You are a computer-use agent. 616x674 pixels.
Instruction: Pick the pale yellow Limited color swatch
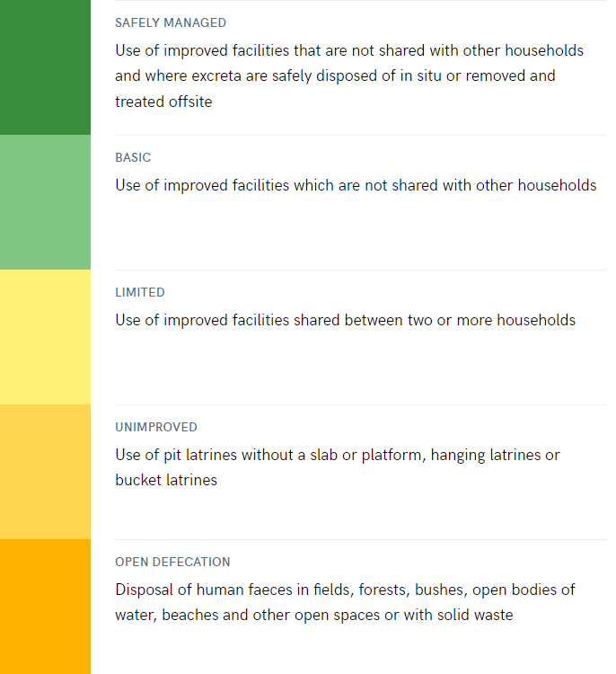pos(45,337)
